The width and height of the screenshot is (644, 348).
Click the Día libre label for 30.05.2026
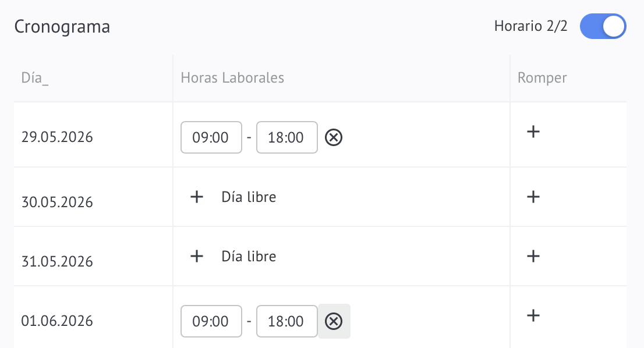(249, 197)
